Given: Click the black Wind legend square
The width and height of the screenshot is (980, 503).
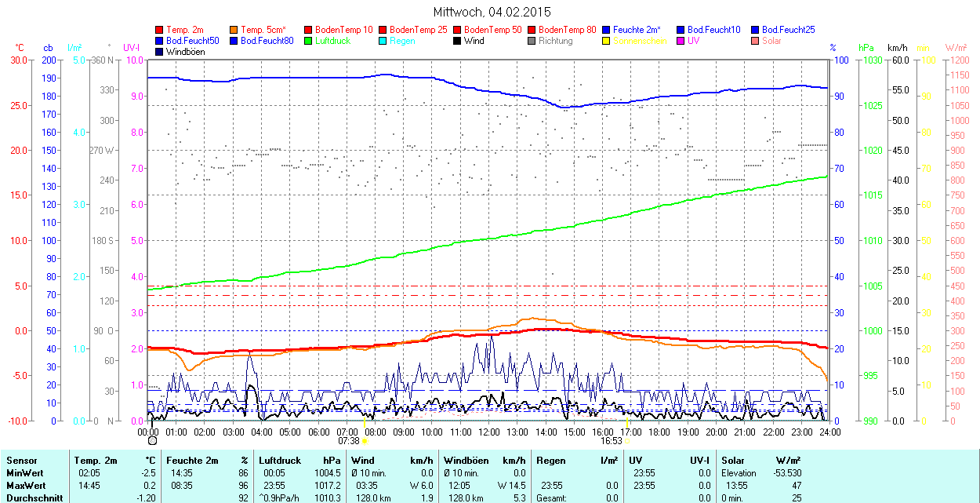Looking at the screenshot, I should point(458,41).
